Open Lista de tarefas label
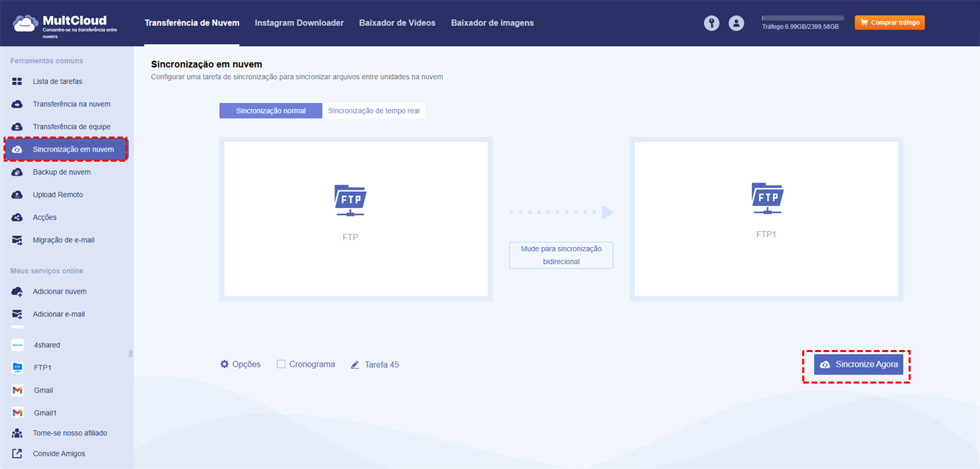Image resolution: width=980 pixels, height=469 pixels. point(57,82)
